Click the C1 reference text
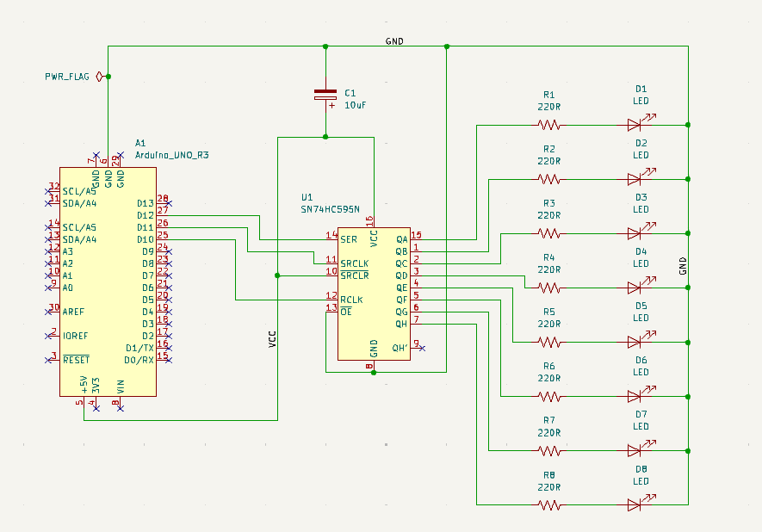 350,93
